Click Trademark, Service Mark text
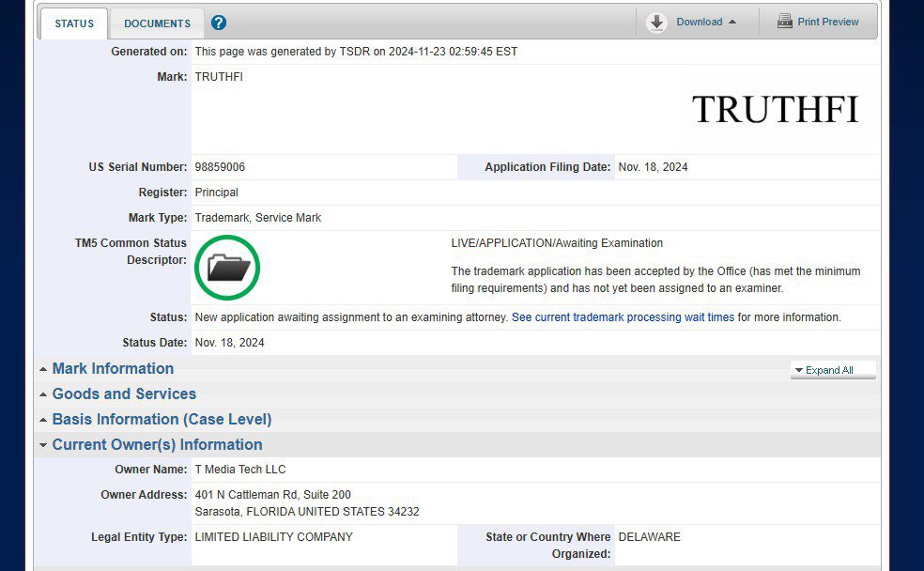 click(258, 218)
